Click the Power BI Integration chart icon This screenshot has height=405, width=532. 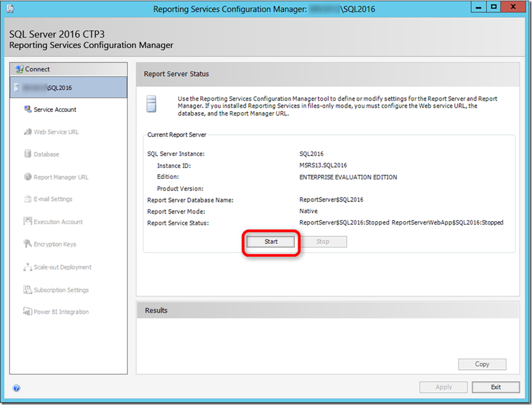point(28,311)
